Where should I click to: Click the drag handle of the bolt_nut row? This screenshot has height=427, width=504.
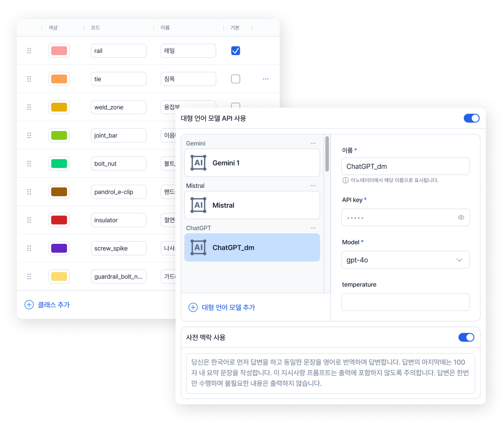point(29,164)
